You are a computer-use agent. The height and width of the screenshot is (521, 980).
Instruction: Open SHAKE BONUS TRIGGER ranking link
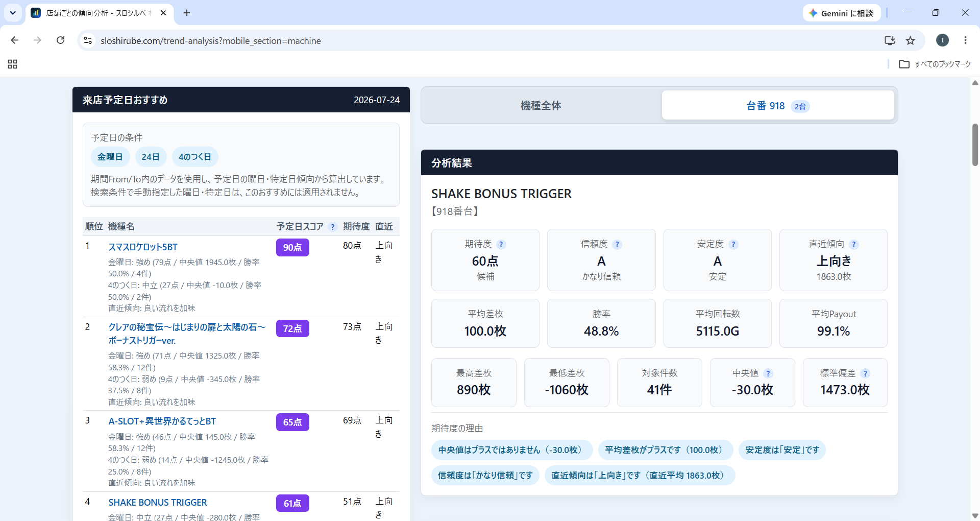point(158,503)
